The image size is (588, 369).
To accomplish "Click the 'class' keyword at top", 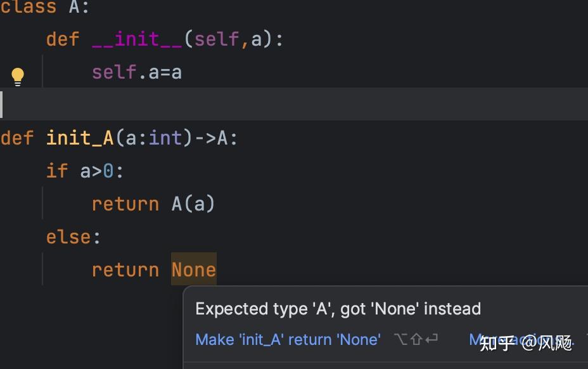I will point(28,6).
